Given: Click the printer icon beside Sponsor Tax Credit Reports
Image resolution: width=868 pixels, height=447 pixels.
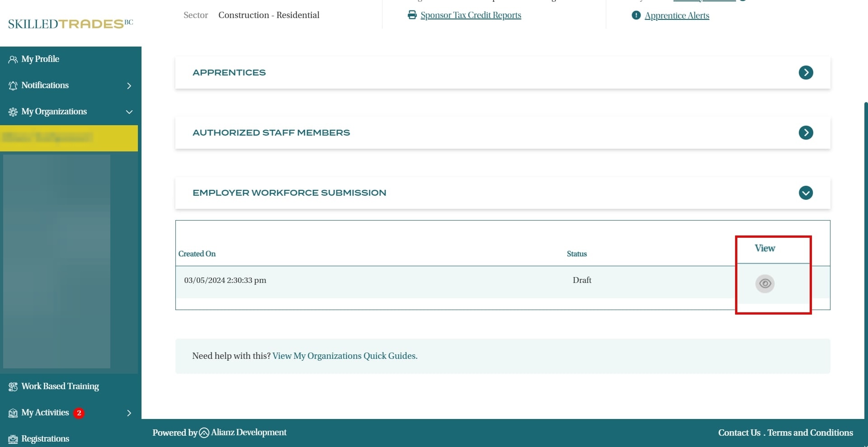Looking at the screenshot, I should [412, 15].
